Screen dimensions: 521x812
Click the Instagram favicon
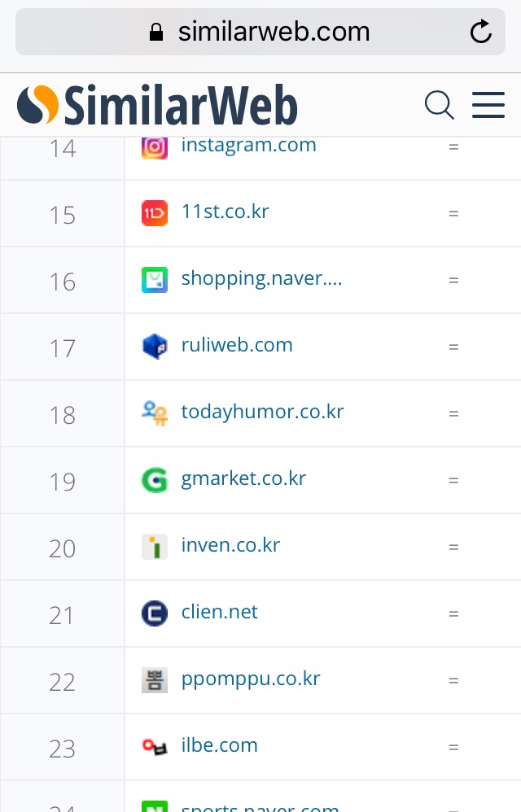click(155, 146)
